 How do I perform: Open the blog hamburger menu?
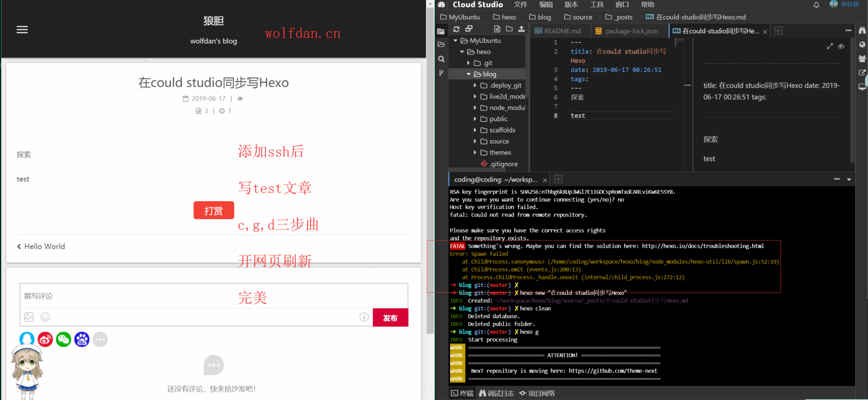(22, 30)
